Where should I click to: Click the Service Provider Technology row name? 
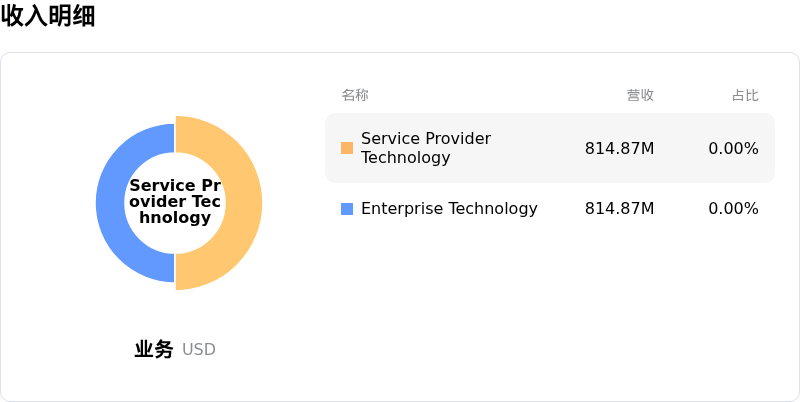(x=426, y=148)
